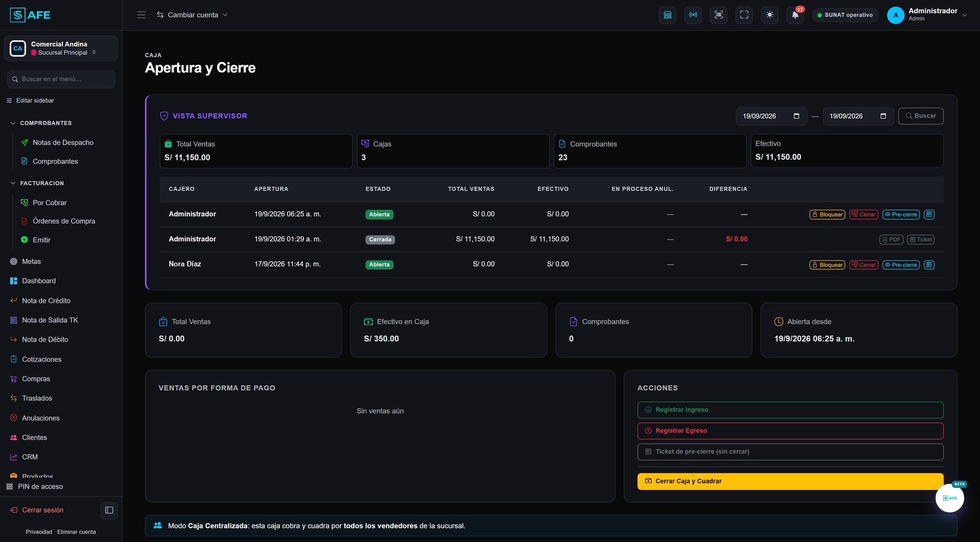Open the barcode scanner icon
The image size is (980, 542).
pos(719,15)
